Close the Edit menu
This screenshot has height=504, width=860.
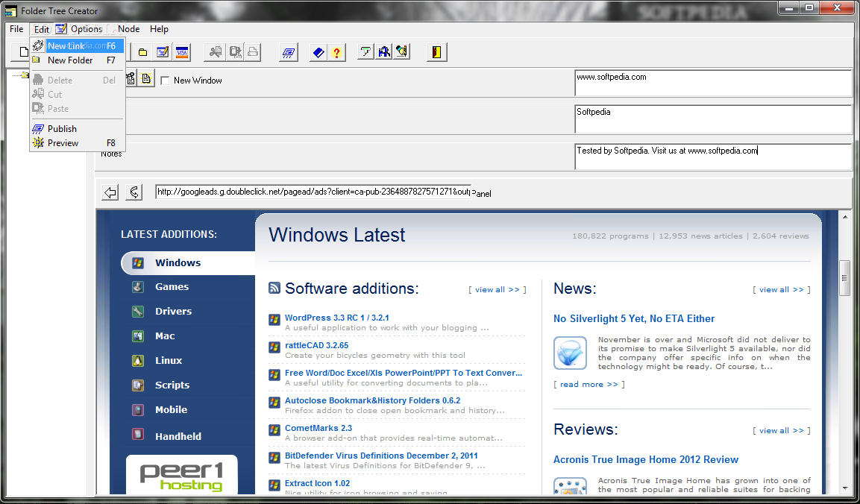[42, 29]
